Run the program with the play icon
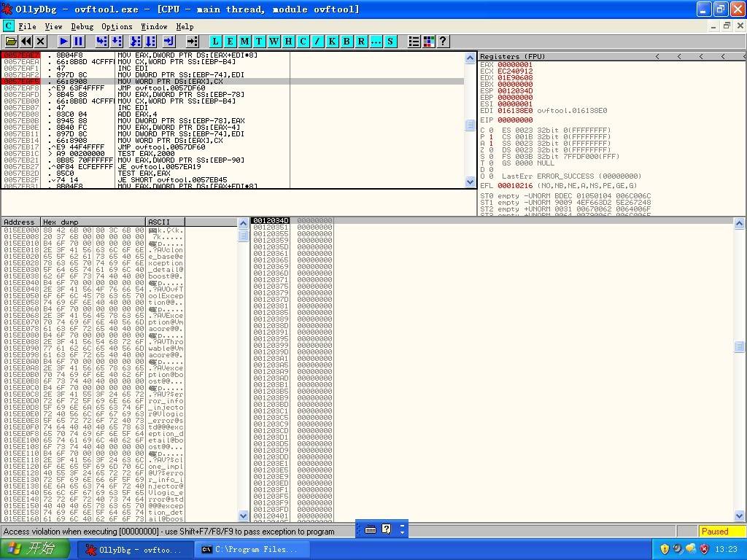Viewport: 747px width, 560px height. click(x=63, y=42)
